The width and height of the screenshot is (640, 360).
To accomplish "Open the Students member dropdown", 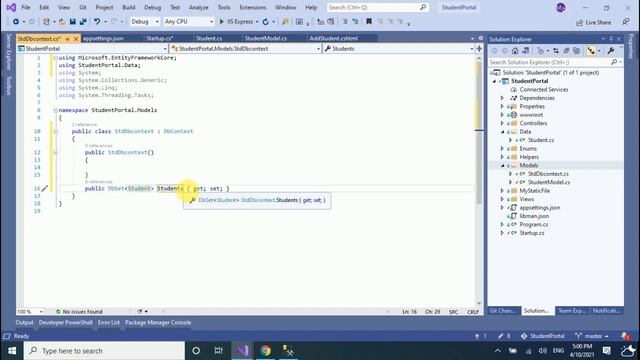I will (398, 49).
